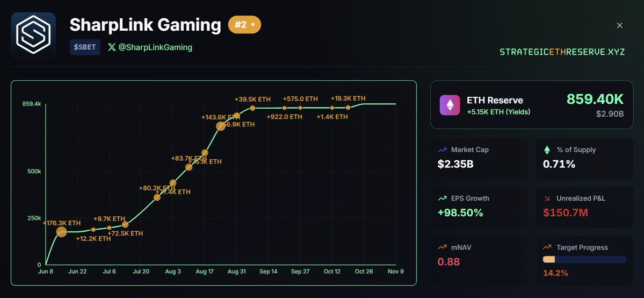Click the EPS Growth trend icon
644x298 pixels.
pos(443,198)
